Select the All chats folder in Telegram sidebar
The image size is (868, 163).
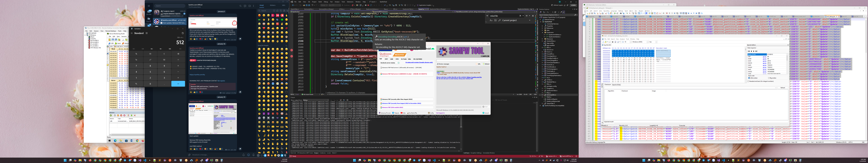[149, 12]
